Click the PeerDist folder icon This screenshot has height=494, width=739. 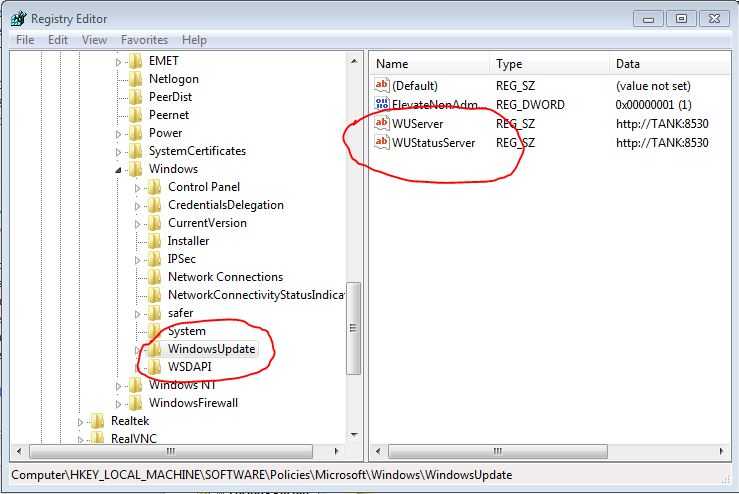[136, 97]
